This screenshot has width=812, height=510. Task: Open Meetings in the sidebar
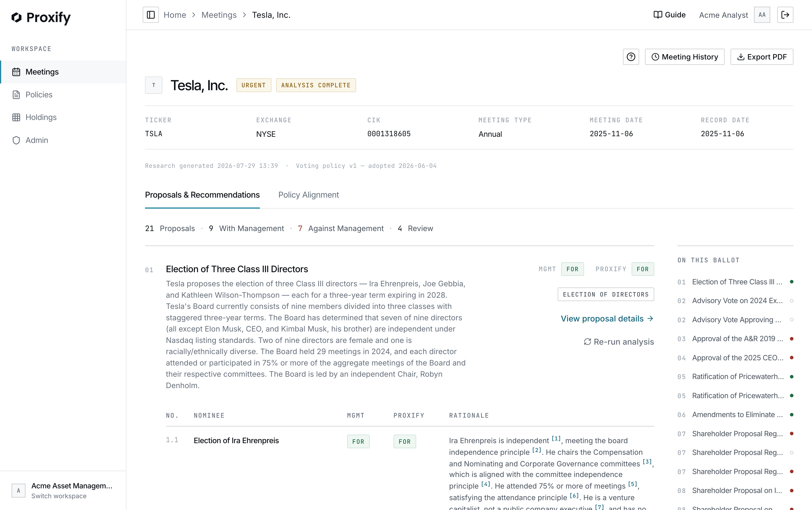coord(63,72)
